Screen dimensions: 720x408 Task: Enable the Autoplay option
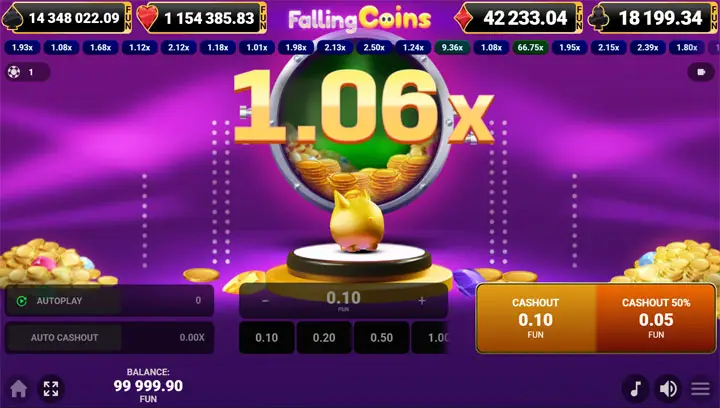[x=63, y=301]
